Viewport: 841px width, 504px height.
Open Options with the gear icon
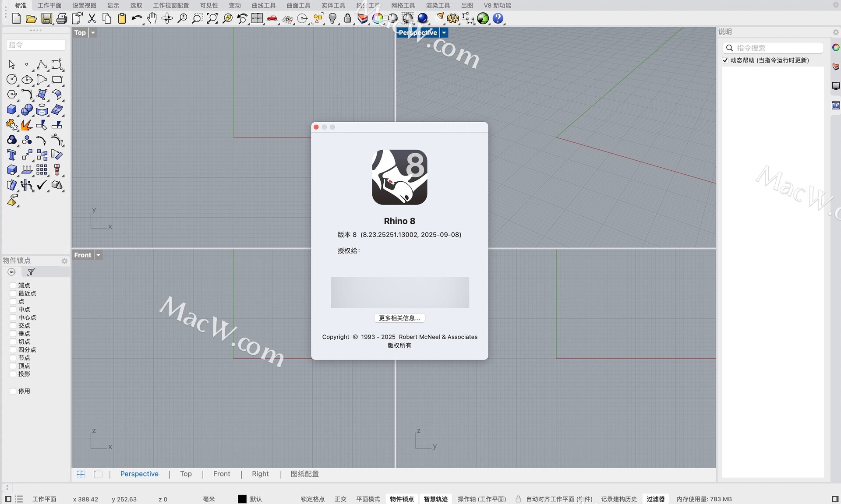tap(453, 18)
